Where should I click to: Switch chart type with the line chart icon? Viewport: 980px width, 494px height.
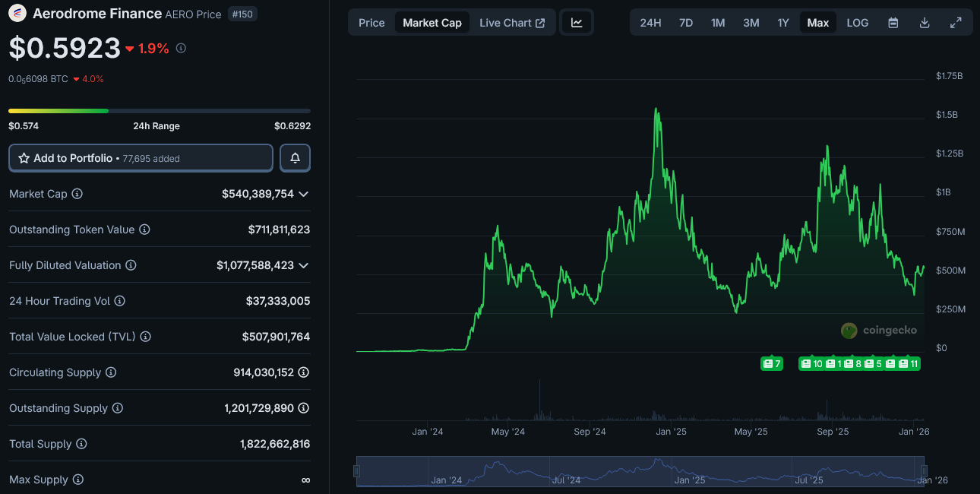(x=577, y=23)
